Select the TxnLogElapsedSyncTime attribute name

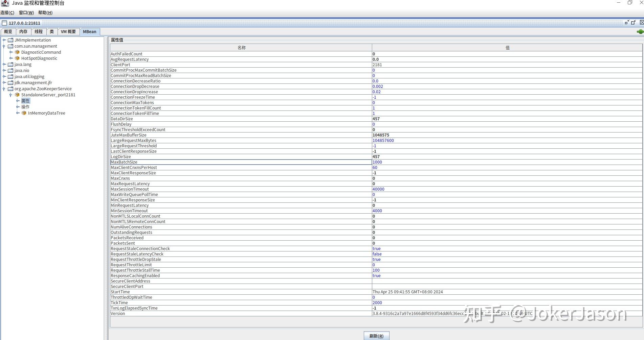[134, 308]
